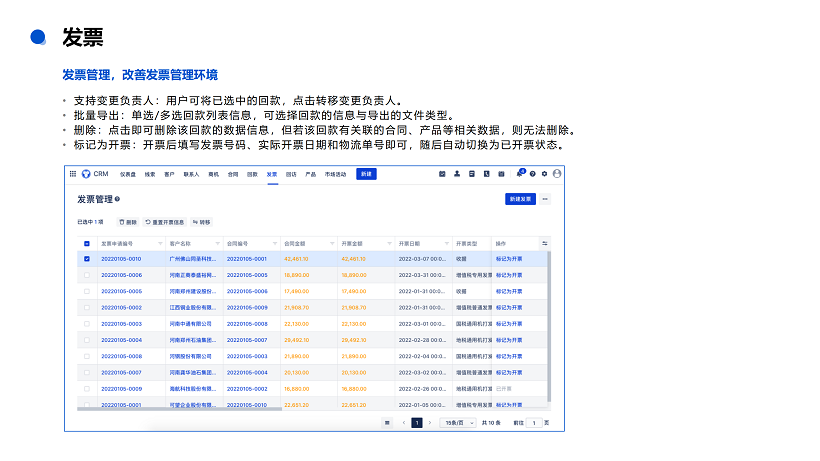820x461 pixels.
Task: Click the 重置开票信息 reset button
Action: click(x=165, y=222)
